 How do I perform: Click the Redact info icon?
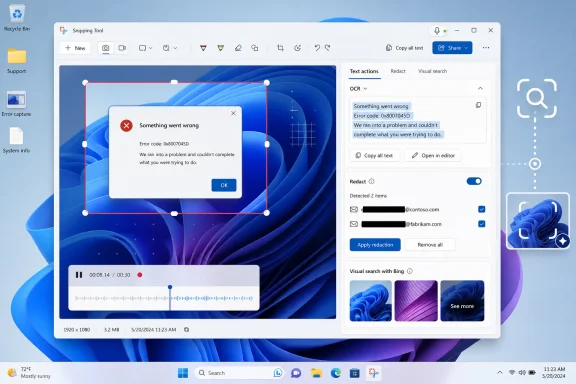(x=371, y=181)
